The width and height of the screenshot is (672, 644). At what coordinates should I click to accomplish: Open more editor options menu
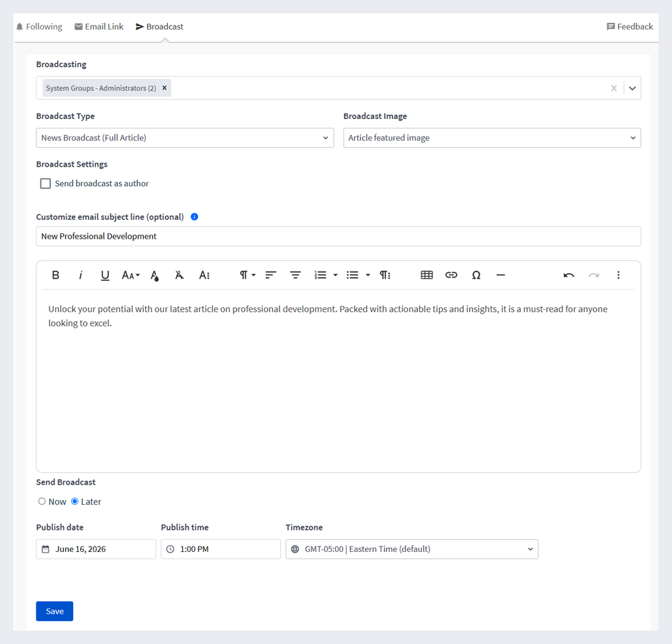click(x=618, y=275)
